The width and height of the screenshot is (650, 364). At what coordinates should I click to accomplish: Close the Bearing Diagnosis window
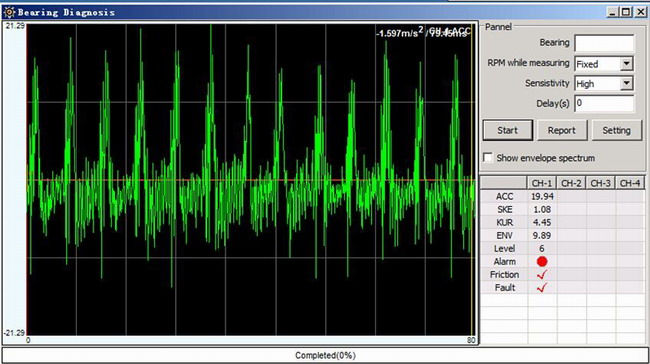coord(641,12)
